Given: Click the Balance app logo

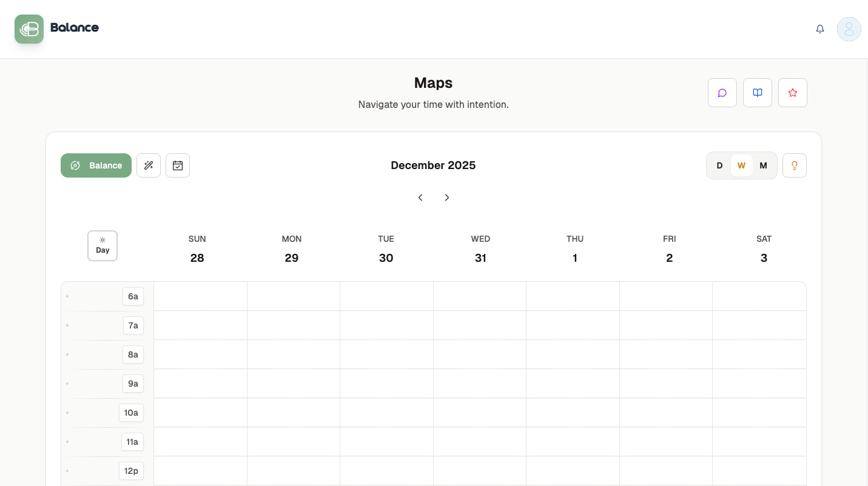Looking at the screenshot, I should tap(57, 28).
